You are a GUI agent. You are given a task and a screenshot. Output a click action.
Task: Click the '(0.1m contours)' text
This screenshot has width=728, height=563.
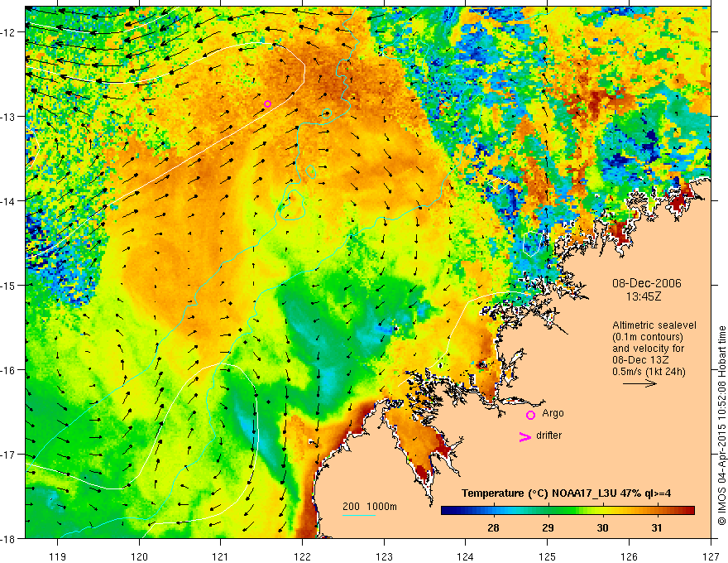click(x=648, y=337)
